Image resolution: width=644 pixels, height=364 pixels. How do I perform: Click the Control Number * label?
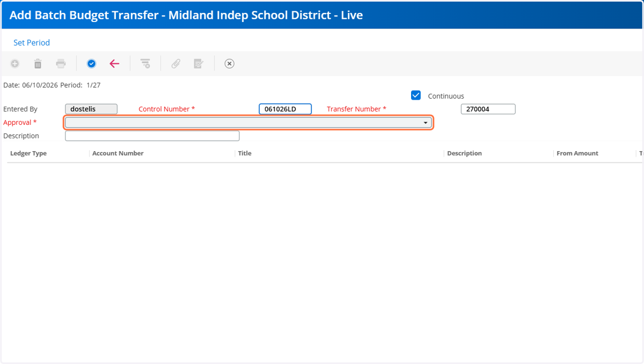[167, 109]
